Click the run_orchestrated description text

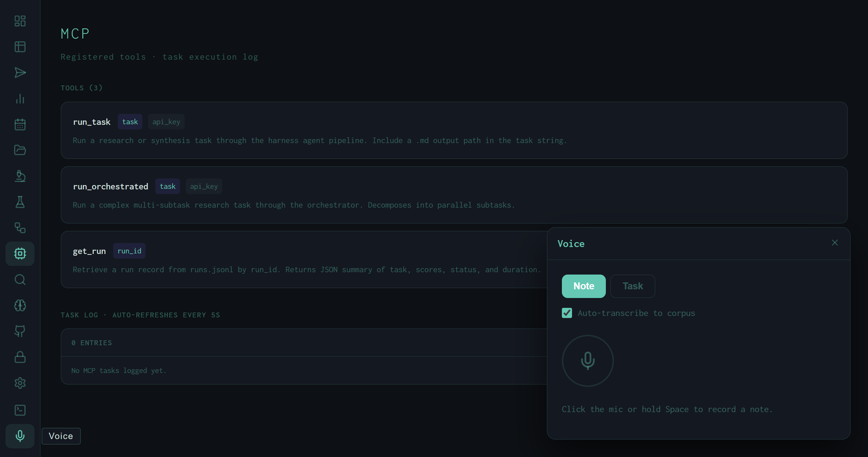point(294,205)
